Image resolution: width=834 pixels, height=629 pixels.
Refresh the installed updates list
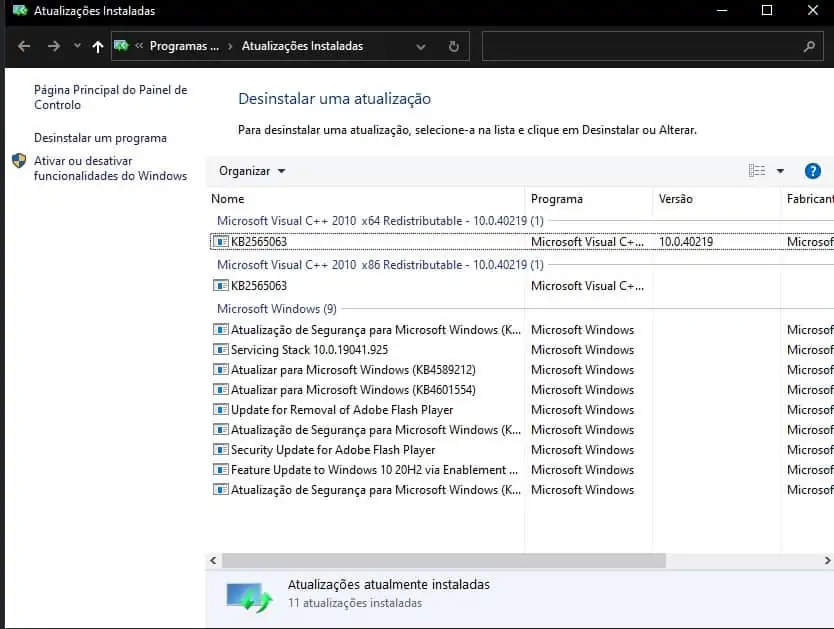pyautogui.click(x=454, y=47)
